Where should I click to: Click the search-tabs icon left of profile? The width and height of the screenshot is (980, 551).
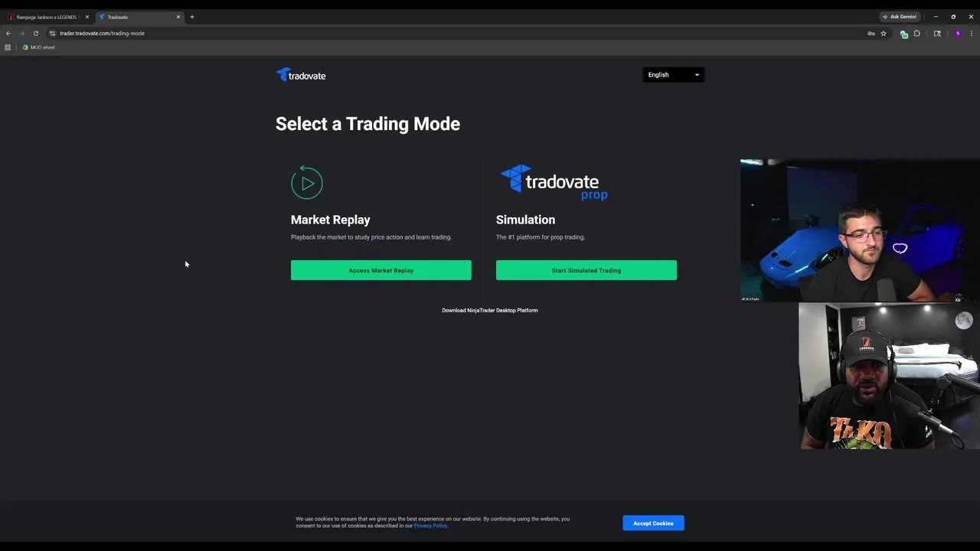tap(937, 34)
